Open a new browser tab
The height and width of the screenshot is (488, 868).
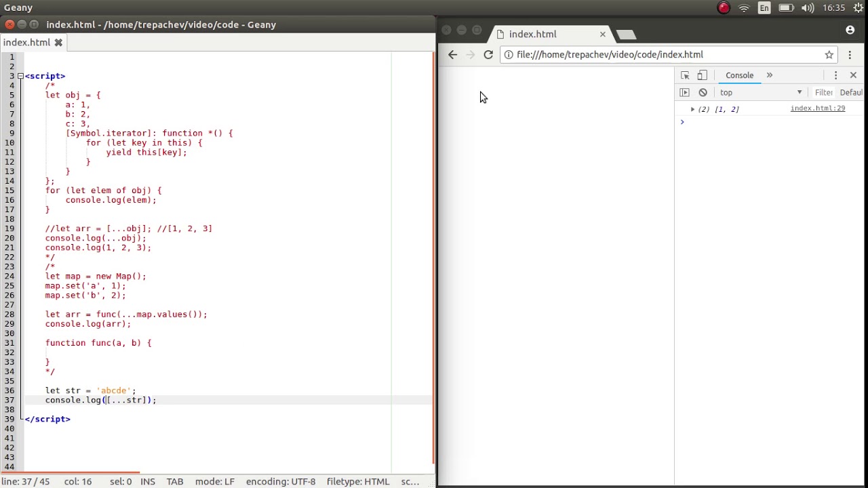(626, 35)
